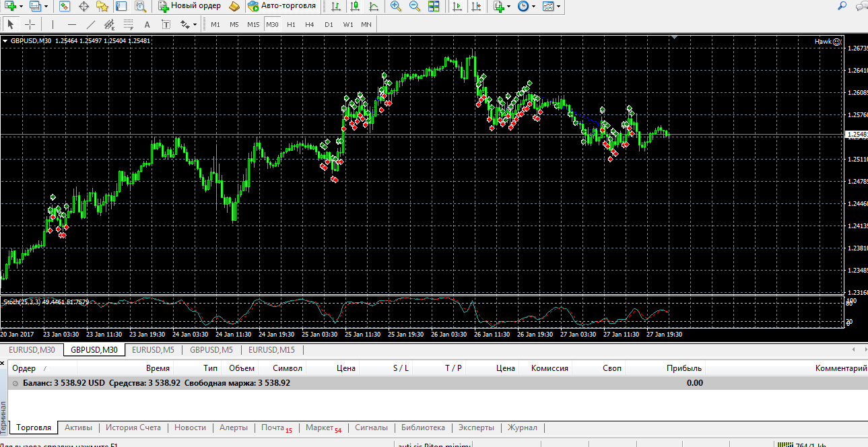Select the Vertical Line drawing tool
The width and height of the screenshot is (868, 447).
click(53, 24)
